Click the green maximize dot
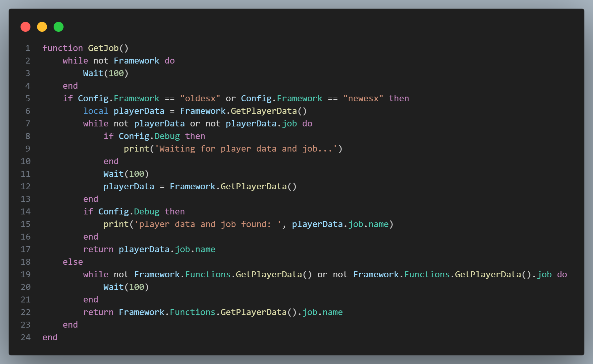The image size is (593, 364). tap(59, 27)
